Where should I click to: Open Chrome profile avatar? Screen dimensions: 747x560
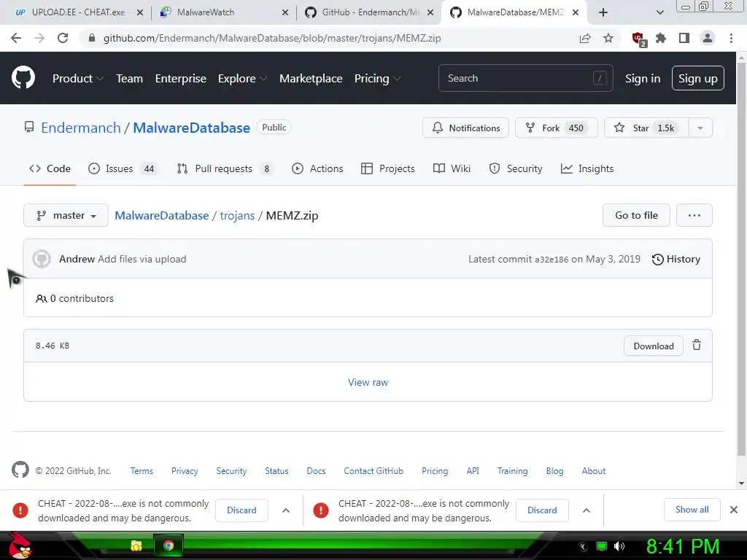click(708, 38)
